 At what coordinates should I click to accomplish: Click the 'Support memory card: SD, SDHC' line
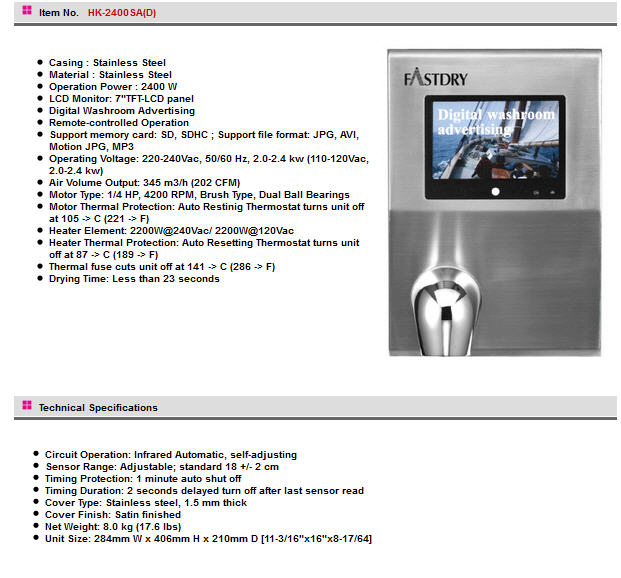coord(204,141)
